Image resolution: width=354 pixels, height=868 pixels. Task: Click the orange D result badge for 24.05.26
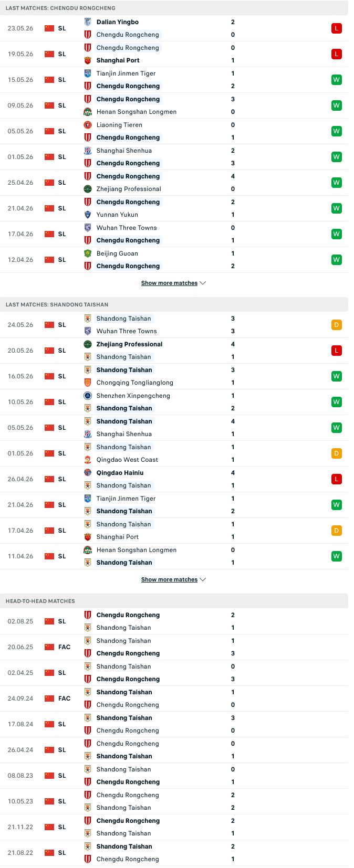pos(337,325)
